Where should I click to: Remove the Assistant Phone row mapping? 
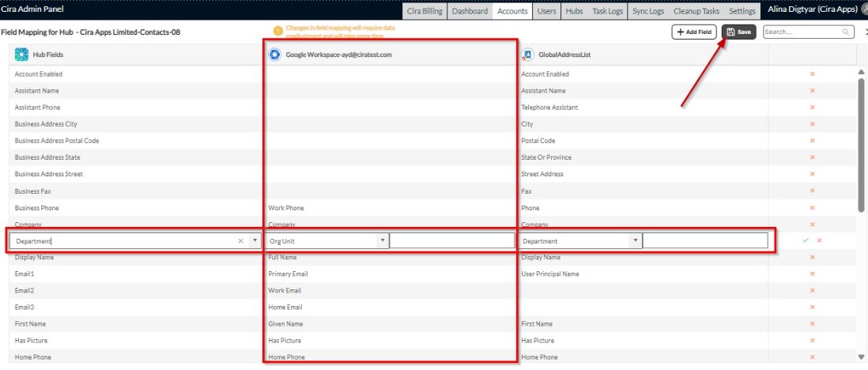coord(812,107)
